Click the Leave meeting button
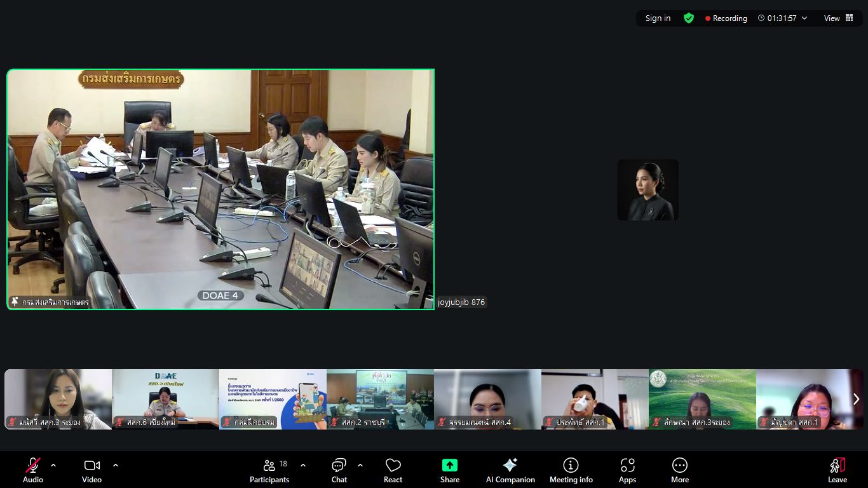The image size is (868, 488). [837, 470]
